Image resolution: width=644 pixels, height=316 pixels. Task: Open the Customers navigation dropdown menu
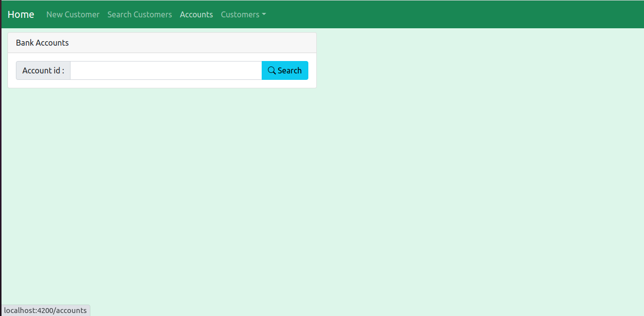point(243,14)
